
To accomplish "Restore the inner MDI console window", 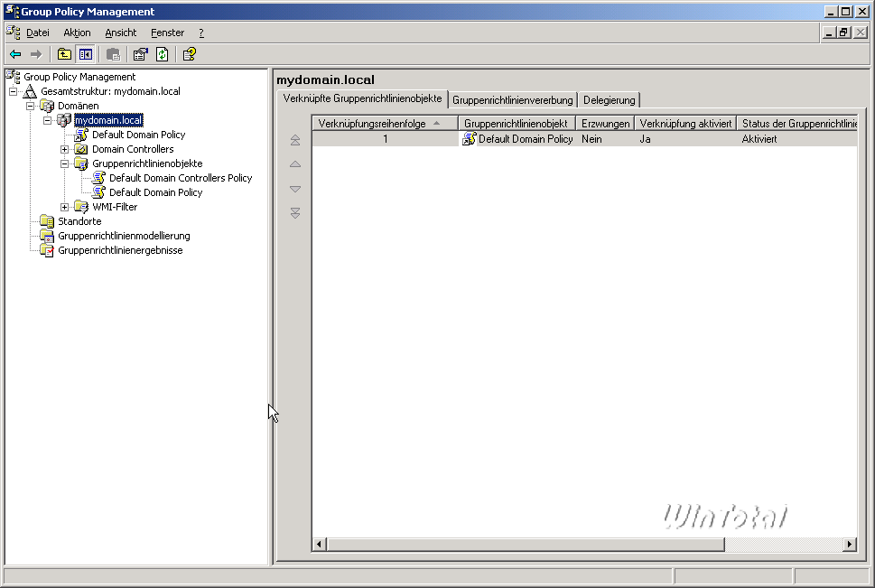I will coord(843,33).
